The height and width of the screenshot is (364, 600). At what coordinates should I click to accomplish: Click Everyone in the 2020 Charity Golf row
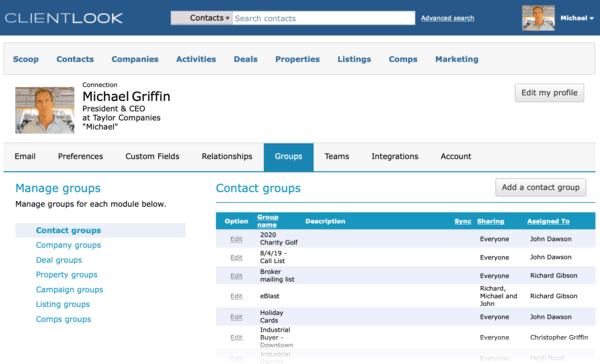click(494, 239)
